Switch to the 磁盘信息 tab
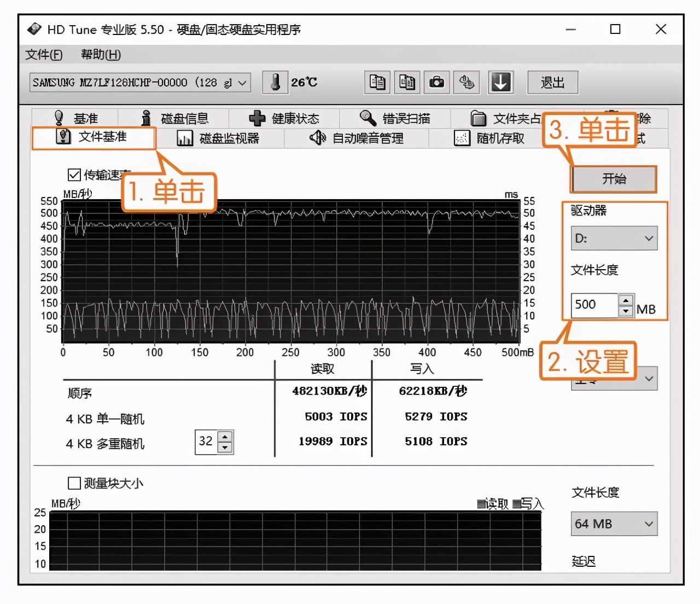 click(174, 118)
